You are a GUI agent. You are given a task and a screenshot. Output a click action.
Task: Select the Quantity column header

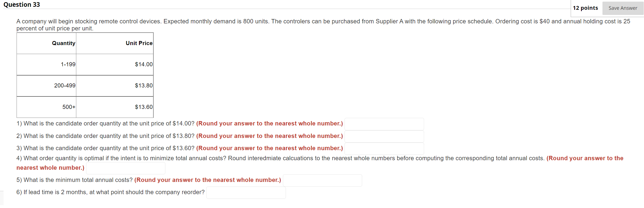coord(63,43)
